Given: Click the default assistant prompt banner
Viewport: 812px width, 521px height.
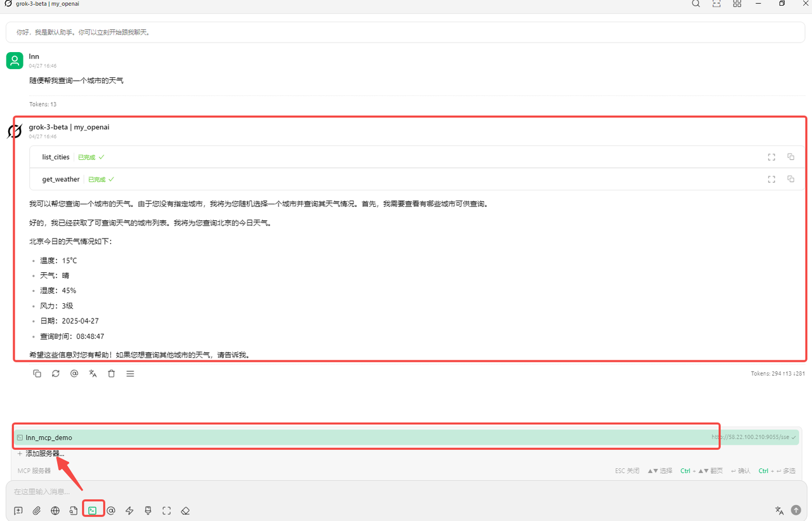Looking at the screenshot, I should tap(405, 32).
